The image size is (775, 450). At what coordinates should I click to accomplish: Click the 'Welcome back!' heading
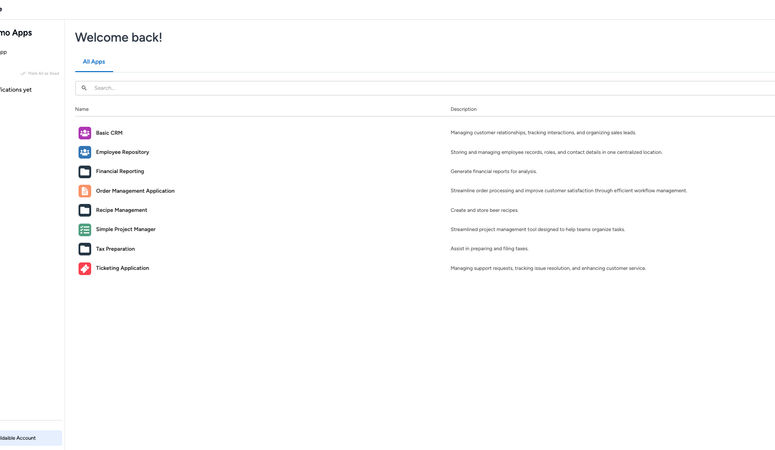coord(119,38)
